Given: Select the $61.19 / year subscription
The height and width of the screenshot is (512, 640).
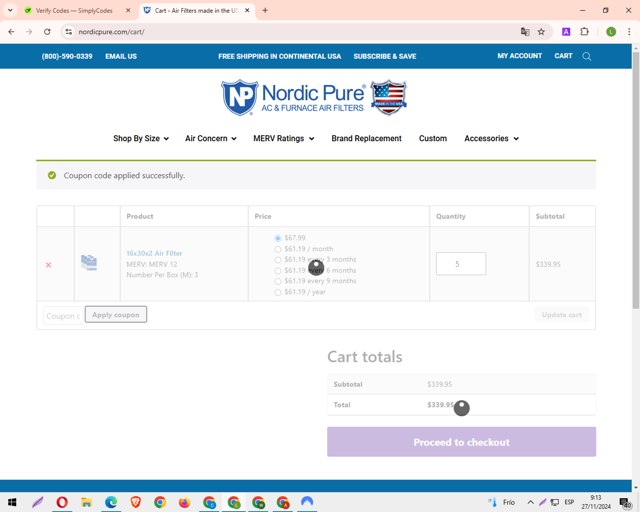Looking at the screenshot, I should click(x=278, y=292).
